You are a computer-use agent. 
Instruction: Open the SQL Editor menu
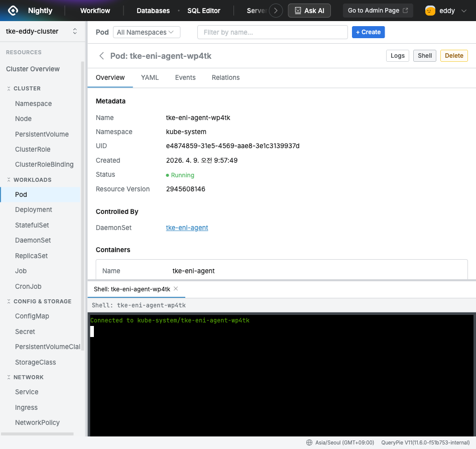(x=204, y=11)
